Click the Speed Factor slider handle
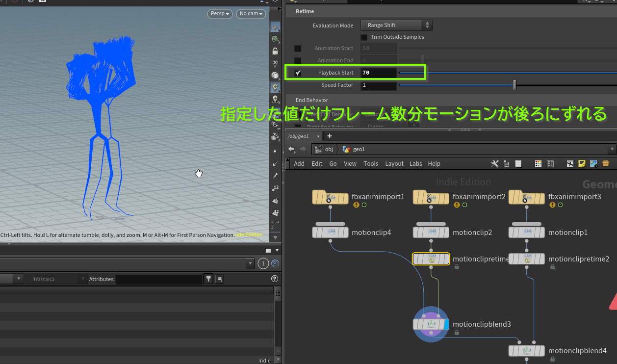The height and width of the screenshot is (364, 617). click(x=514, y=85)
